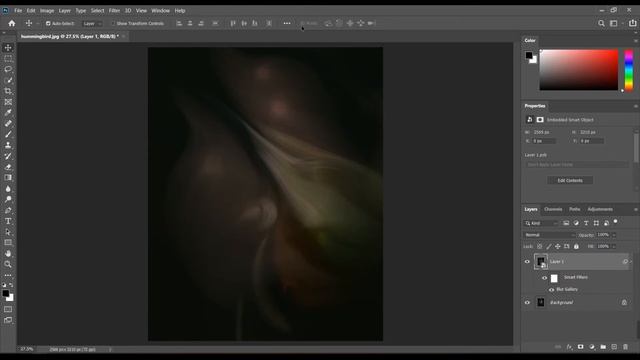Image resolution: width=640 pixels, height=360 pixels.
Task: Open the Window menu
Action: pyautogui.click(x=160, y=11)
